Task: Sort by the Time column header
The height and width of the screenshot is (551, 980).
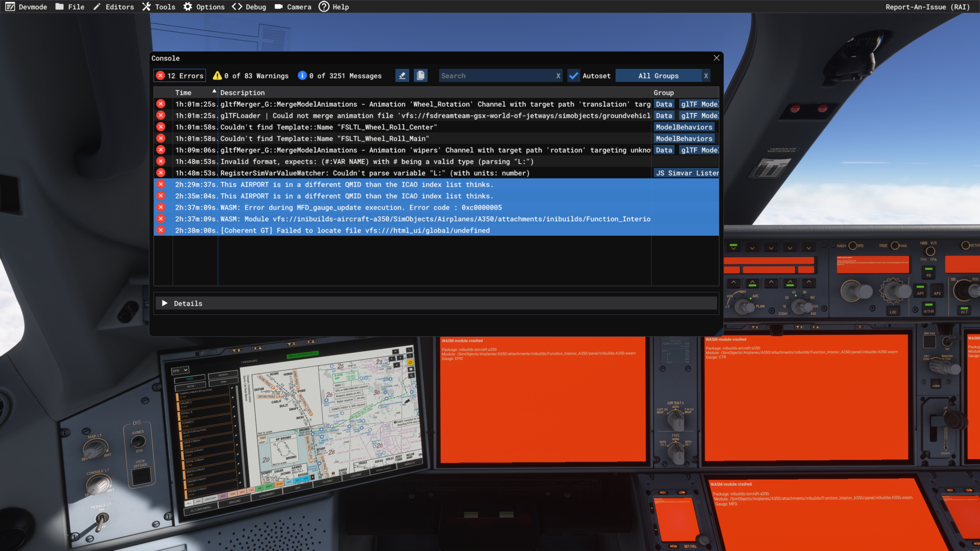Action: pos(183,92)
